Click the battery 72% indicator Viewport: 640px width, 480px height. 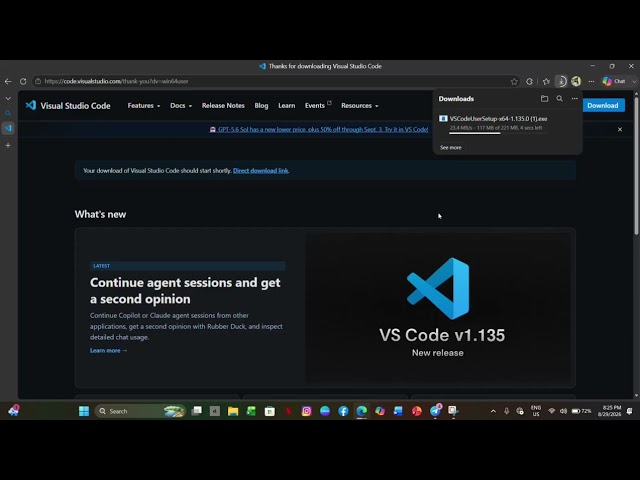pyautogui.click(x=581, y=411)
